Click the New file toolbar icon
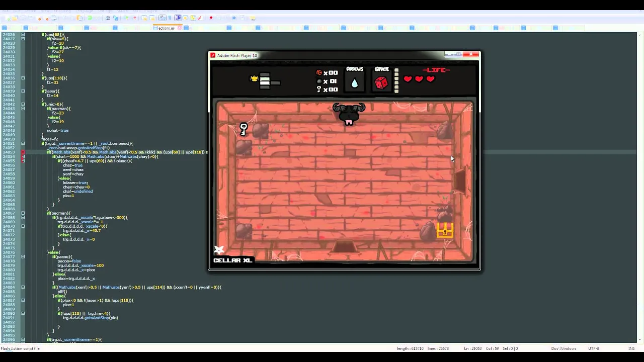 [x=8, y=18]
